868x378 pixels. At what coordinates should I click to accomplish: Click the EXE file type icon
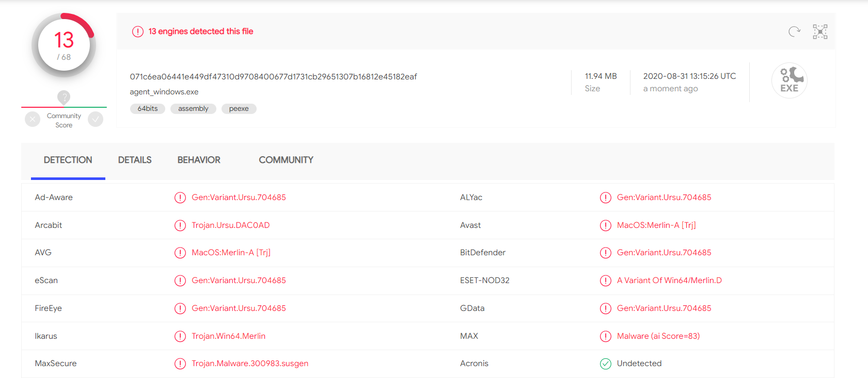click(789, 80)
